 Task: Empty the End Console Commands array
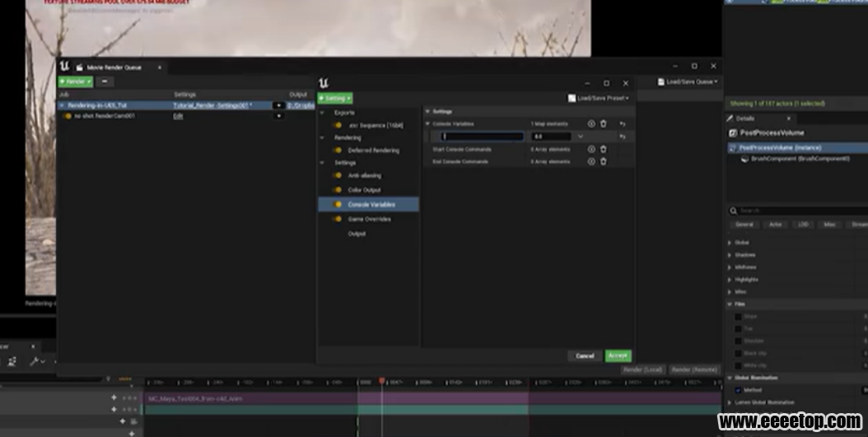coord(604,161)
